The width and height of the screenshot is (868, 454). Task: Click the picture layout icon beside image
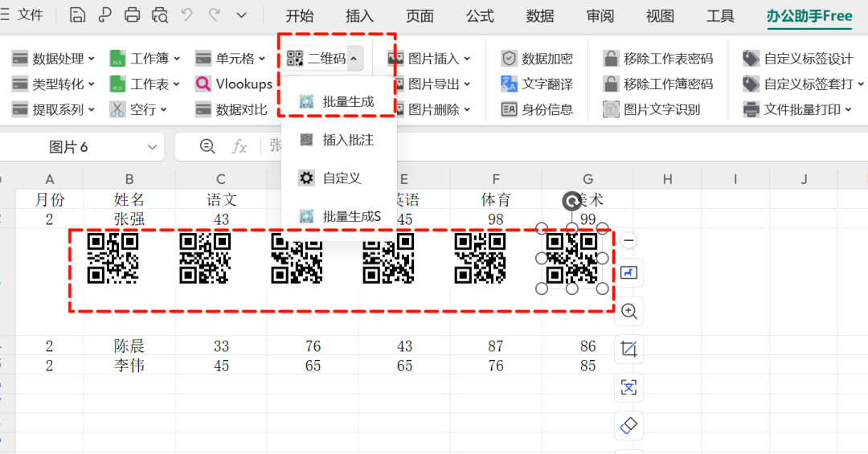[628, 272]
